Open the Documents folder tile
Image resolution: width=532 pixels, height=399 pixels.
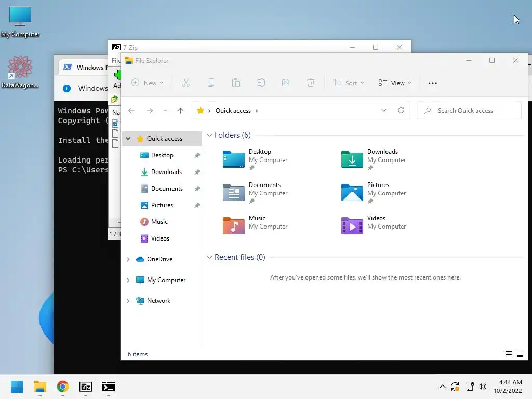click(x=255, y=193)
